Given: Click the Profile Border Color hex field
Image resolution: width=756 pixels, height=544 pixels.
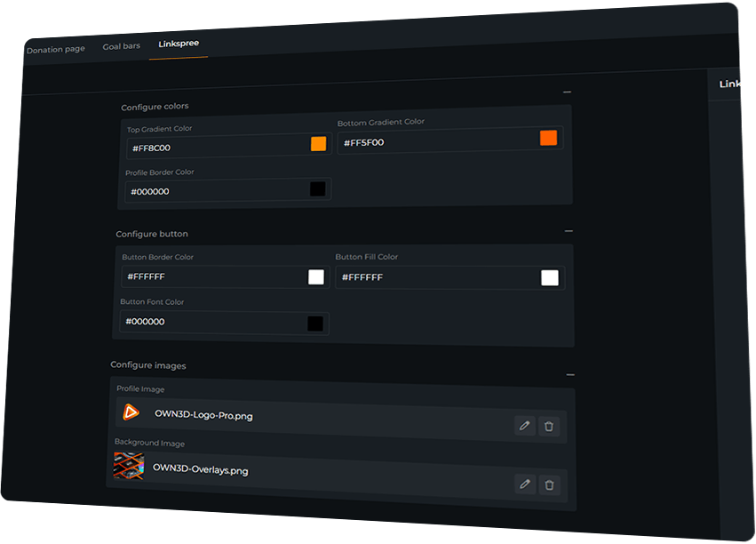Looking at the screenshot, I should click(228, 190).
